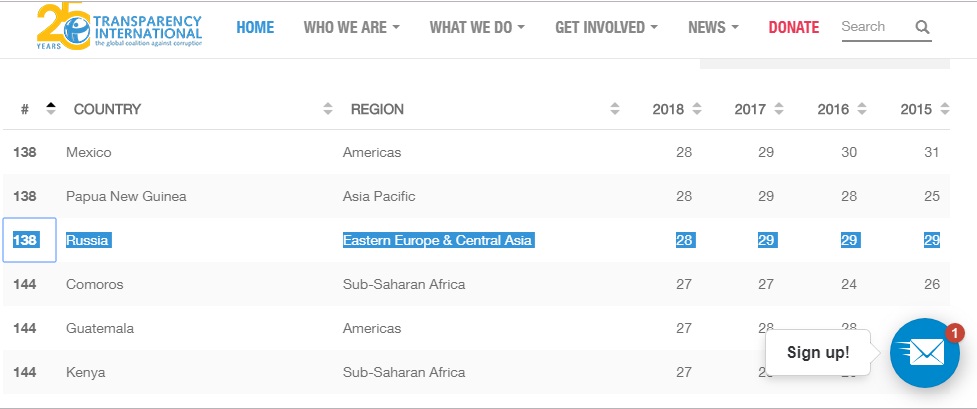Expand the Who We Are dropdown
Viewport: 977px width, 409px height.
(351, 27)
